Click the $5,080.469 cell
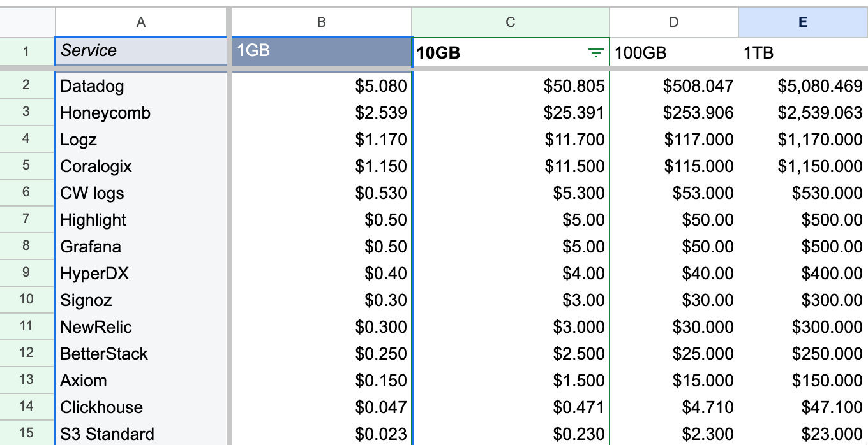This screenshot has width=868, height=445. coord(803,85)
